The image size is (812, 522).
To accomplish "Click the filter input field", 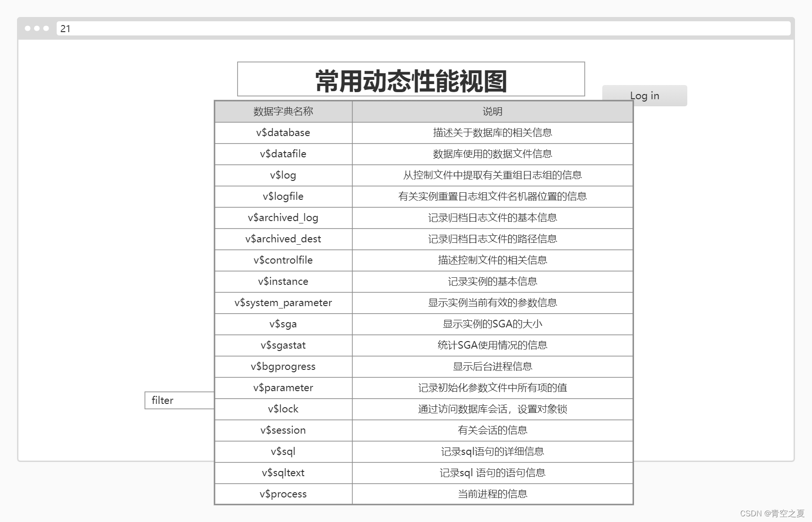I will click(x=179, y=400).
